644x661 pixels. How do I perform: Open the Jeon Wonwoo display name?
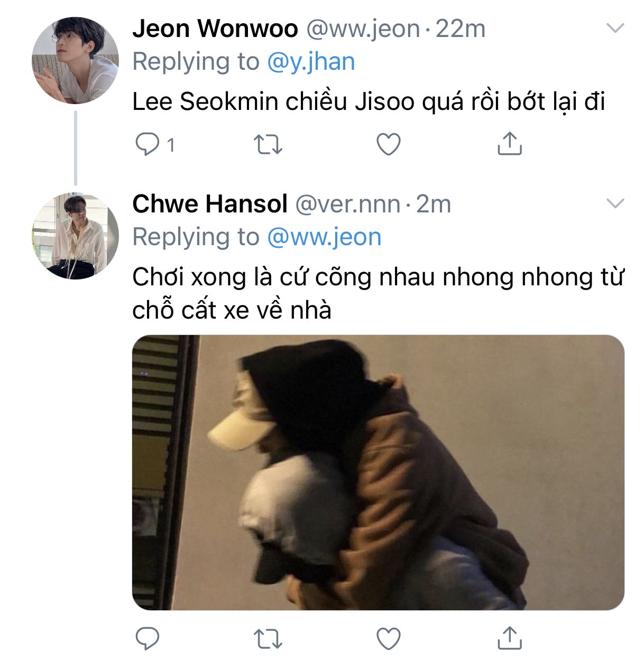(x=215, y=29)
